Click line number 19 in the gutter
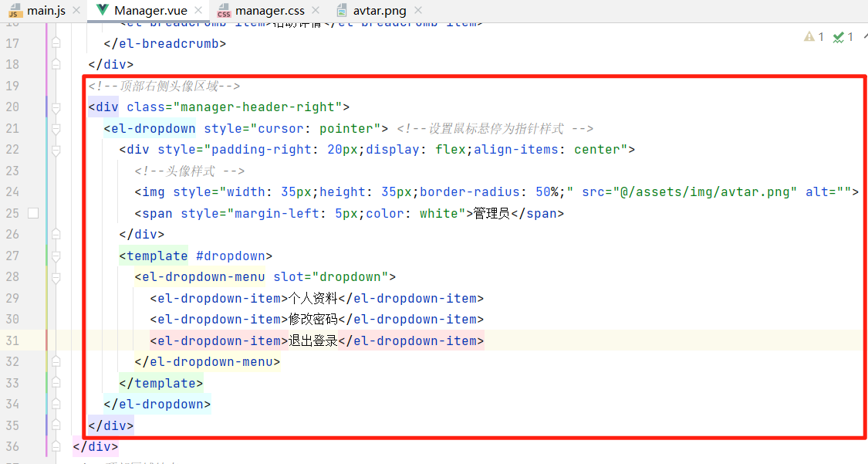This screenshot has height=464, width=868. [12, 86]
